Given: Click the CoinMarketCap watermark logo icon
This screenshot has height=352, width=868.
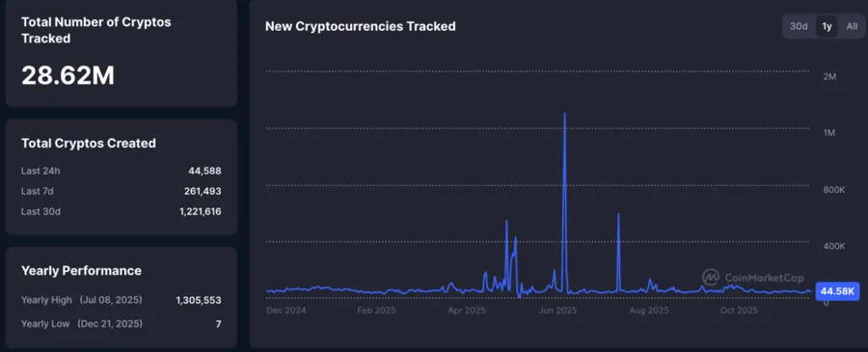Looking at the screenshot, I should coord(710,278).
